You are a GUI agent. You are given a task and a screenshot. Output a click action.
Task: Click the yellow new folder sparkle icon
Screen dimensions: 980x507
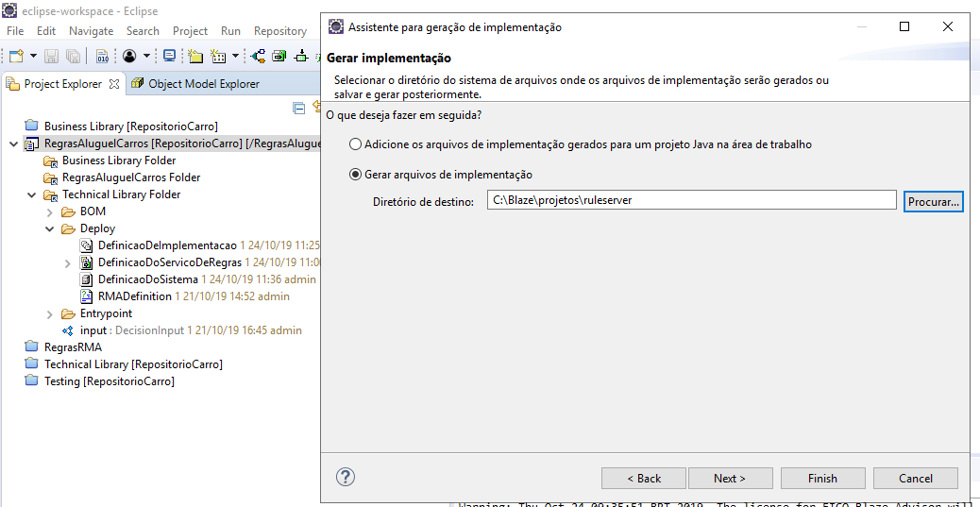point(195,56)
